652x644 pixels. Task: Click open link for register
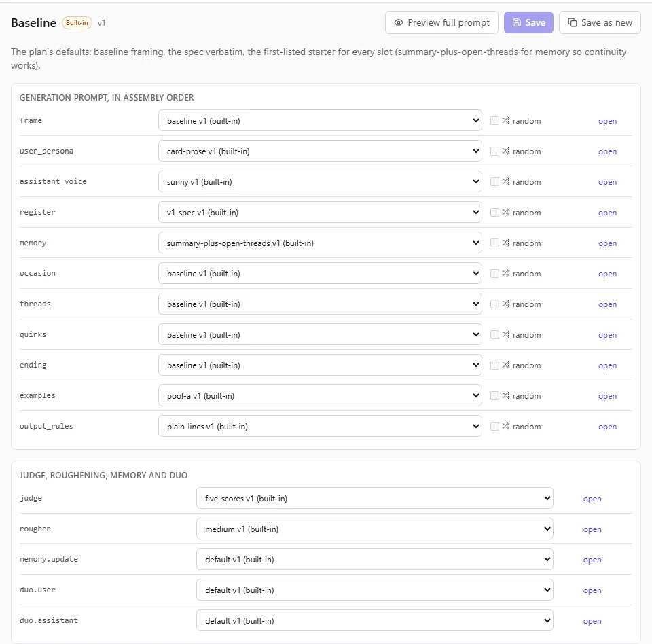coord(607,213)
